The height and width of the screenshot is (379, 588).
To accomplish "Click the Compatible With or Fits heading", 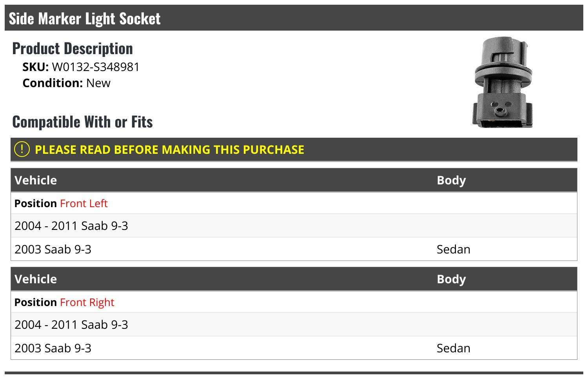I will pos(82,122).
